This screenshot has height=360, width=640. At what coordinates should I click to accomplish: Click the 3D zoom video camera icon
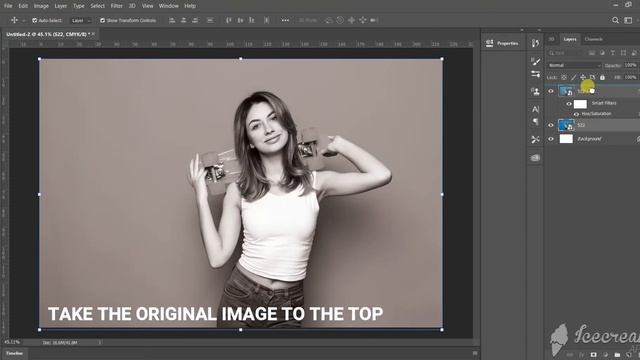[x=374, y=20]
